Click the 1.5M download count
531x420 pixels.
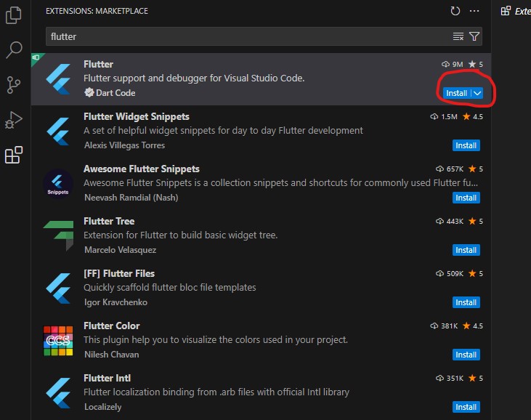(444, 116)
